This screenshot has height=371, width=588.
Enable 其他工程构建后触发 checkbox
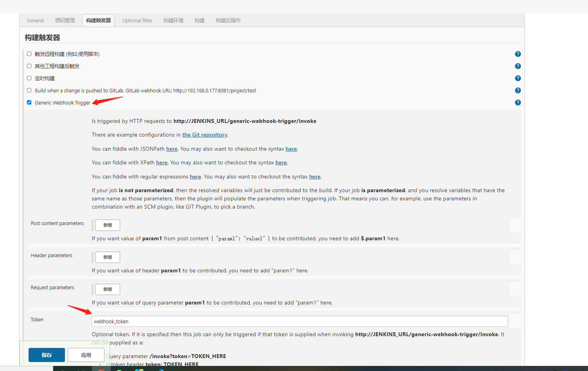(29, 66)
